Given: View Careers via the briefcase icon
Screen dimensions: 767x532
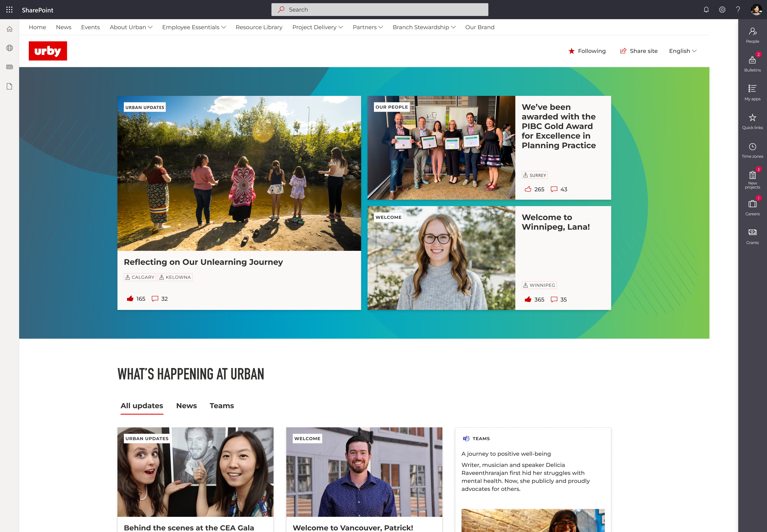Looking at the screenshot, I should (x=752, y=204).
